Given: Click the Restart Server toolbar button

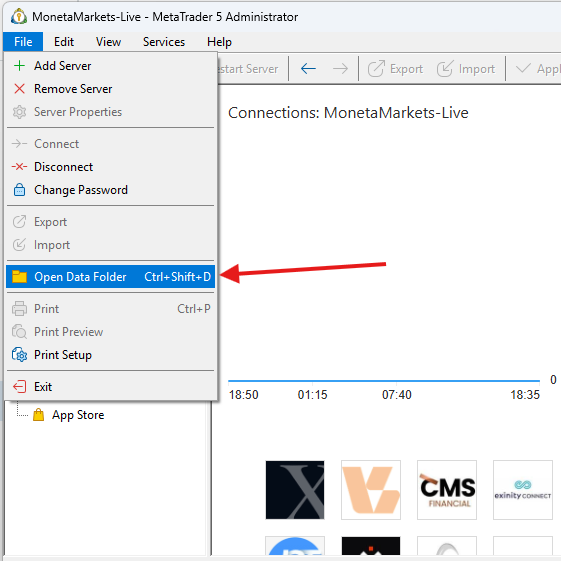Looking at the screenshot, I should [248, 69].
